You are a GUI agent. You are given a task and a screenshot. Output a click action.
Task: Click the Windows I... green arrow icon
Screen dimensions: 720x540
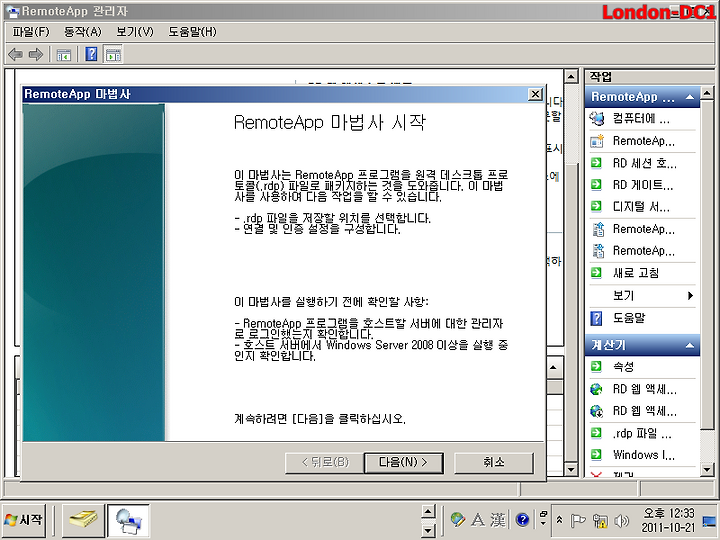(x=596, y=455)
